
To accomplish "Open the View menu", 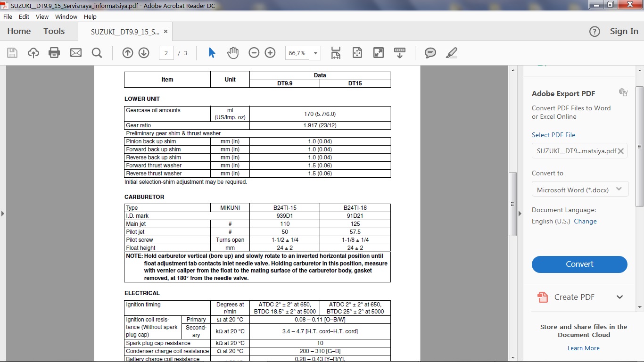I will [x=42, y=16].
